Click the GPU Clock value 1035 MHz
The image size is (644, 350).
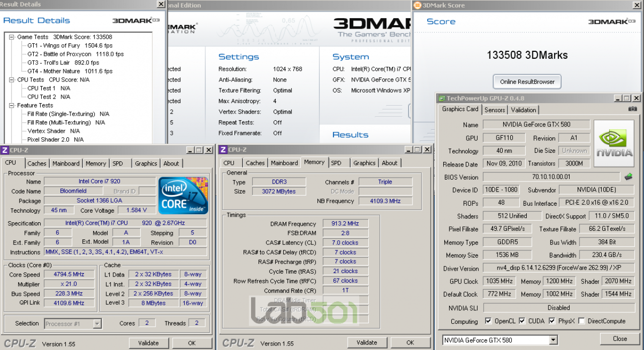[499, 282]
